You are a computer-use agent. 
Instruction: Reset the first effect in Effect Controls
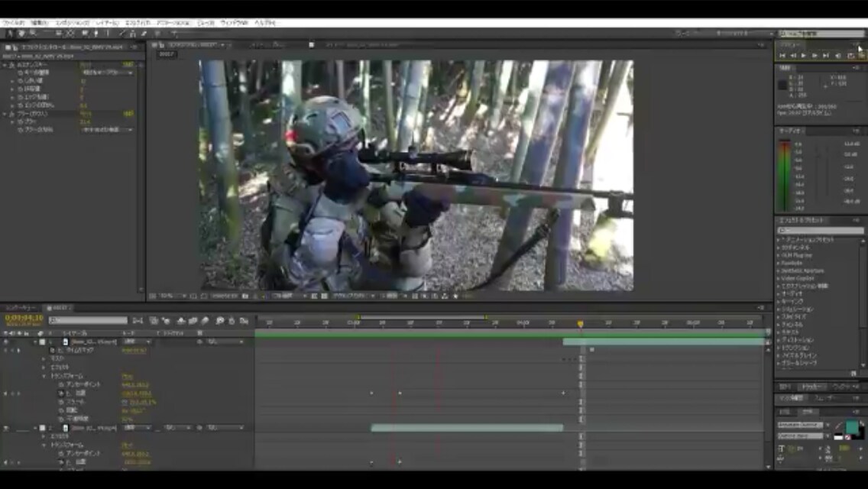86,65
